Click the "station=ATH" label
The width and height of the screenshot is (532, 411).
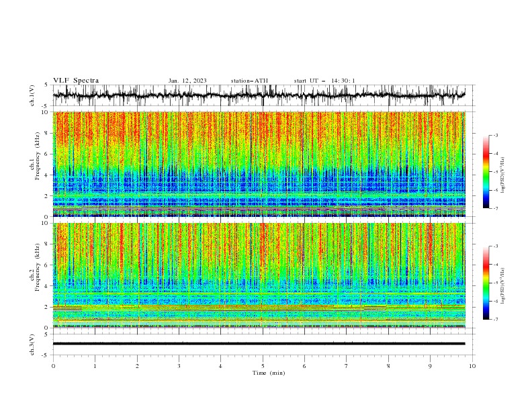249,81
